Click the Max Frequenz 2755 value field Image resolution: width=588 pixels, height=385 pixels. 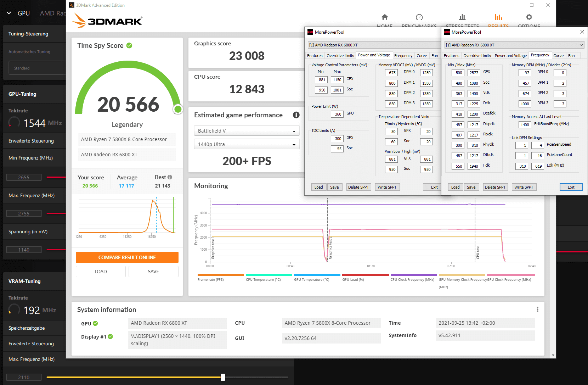pos(24,213)
